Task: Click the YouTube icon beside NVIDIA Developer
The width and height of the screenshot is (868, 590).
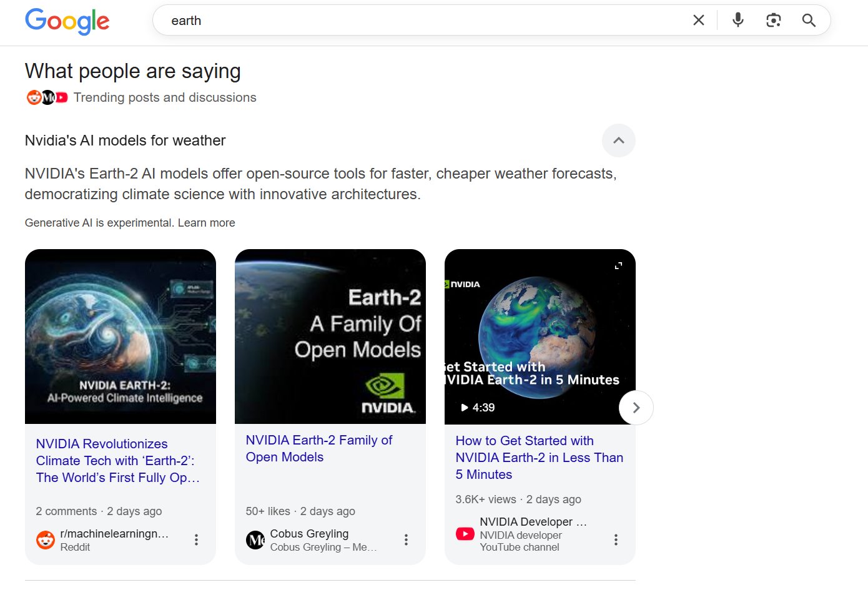Action: point(465,534)
